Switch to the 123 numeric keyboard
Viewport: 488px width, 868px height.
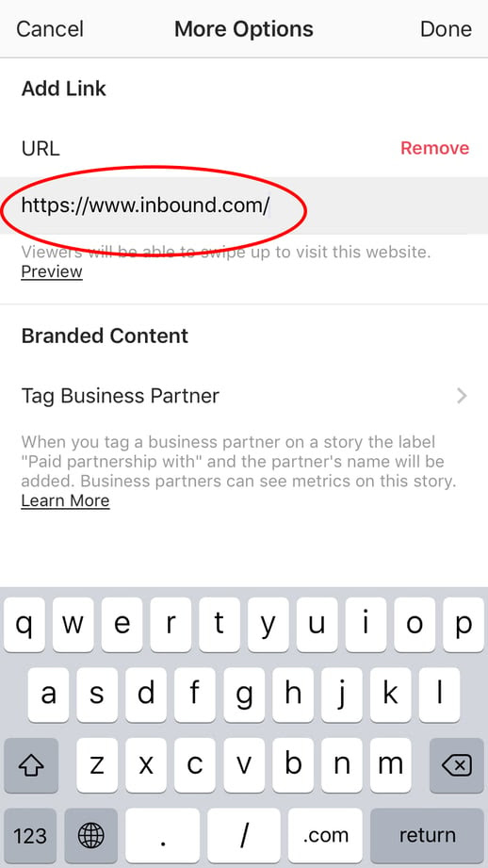coord(30,835)
